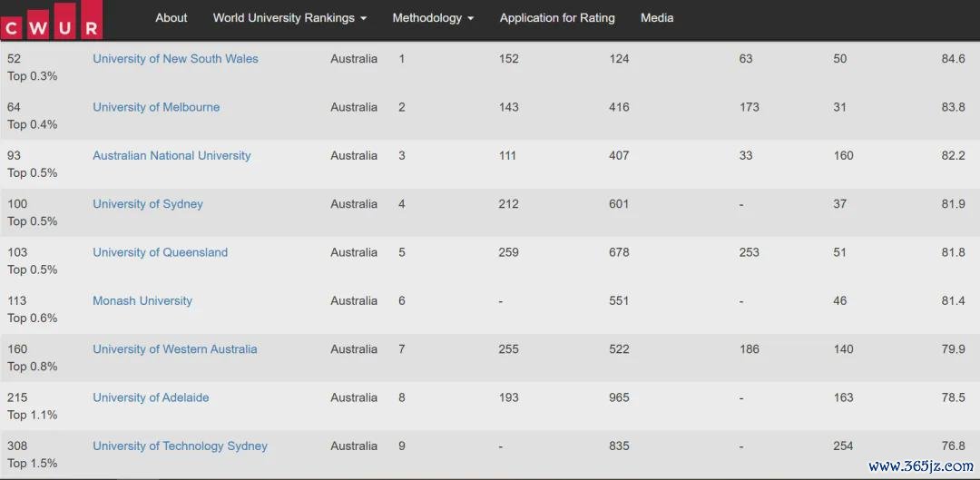Select score 76.8 in Technology Sydney row
Viewport: 980px width, 480px height.
(953, 446)
